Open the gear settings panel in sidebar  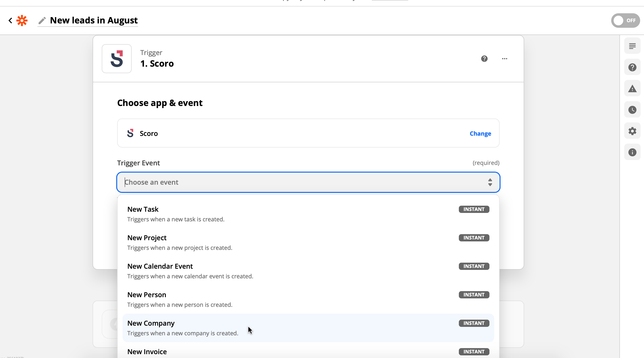[632, 131]
